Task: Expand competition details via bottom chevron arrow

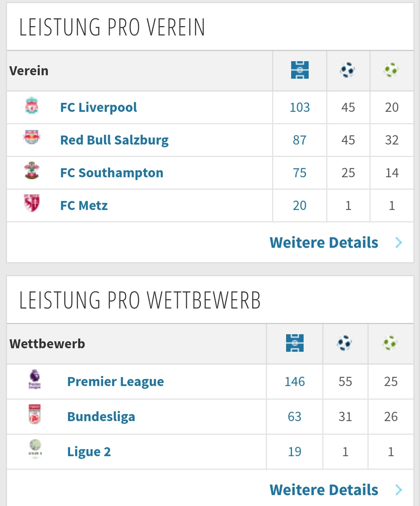Action: point(399,490)
